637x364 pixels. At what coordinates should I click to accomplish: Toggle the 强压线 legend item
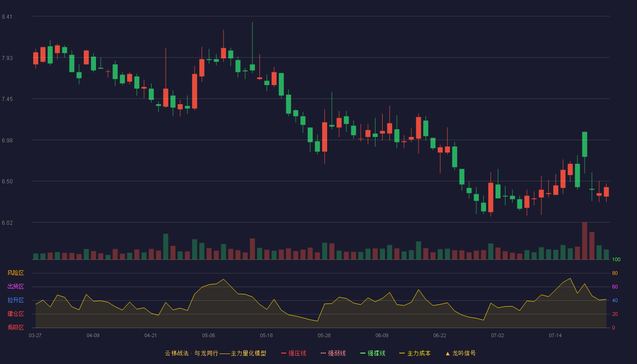click(x=293, y=353)
